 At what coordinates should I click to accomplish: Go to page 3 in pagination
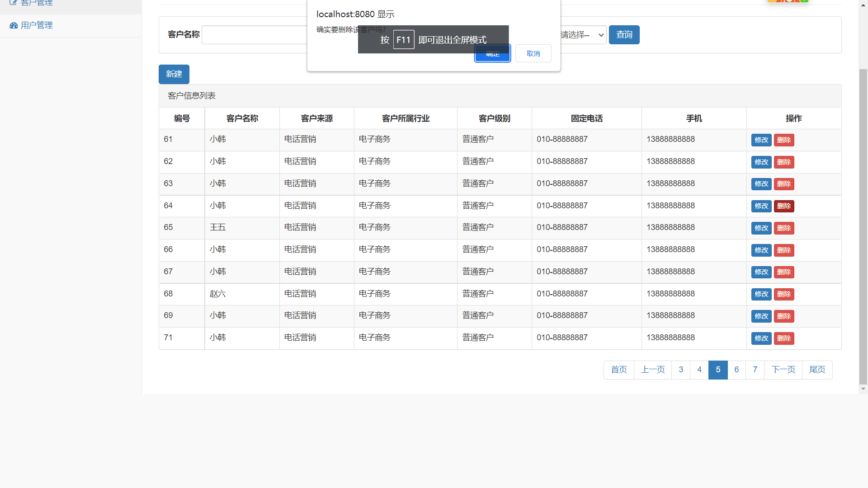point(680,370)
